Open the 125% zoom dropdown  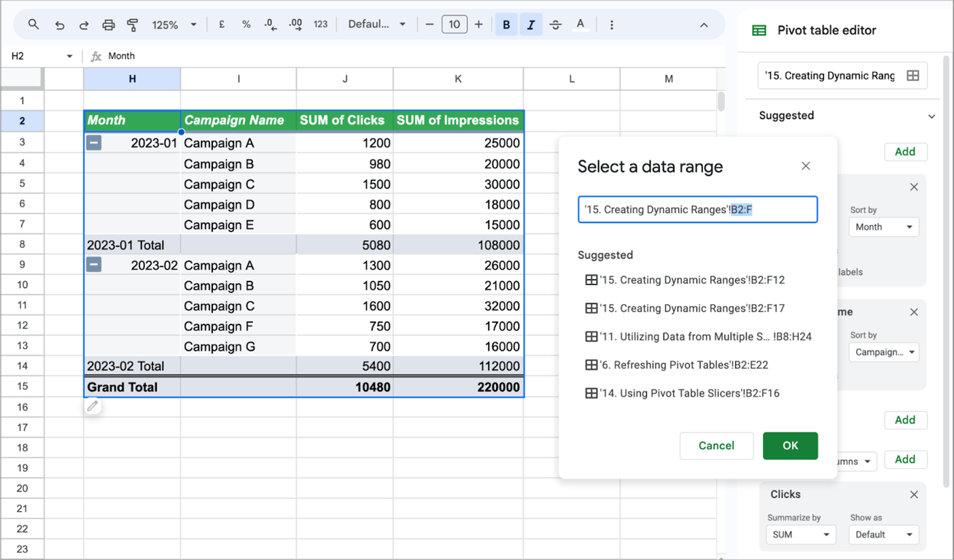174,25
